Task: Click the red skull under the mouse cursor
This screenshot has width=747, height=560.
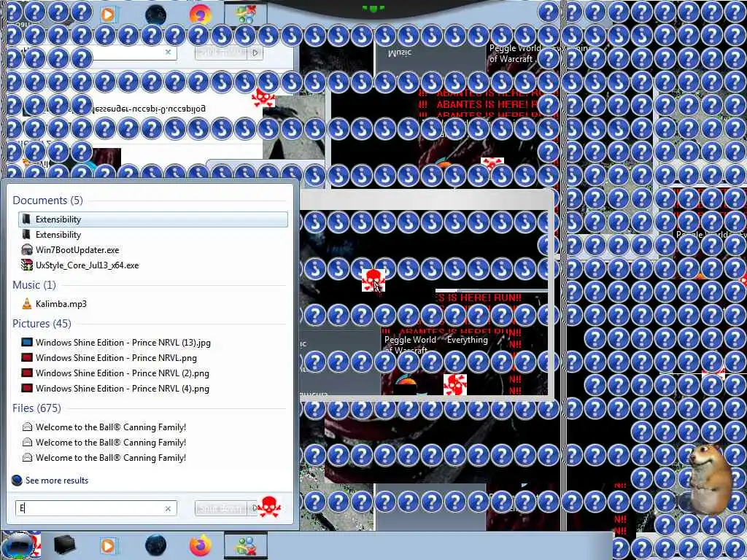Action: (x=373, y=281)
